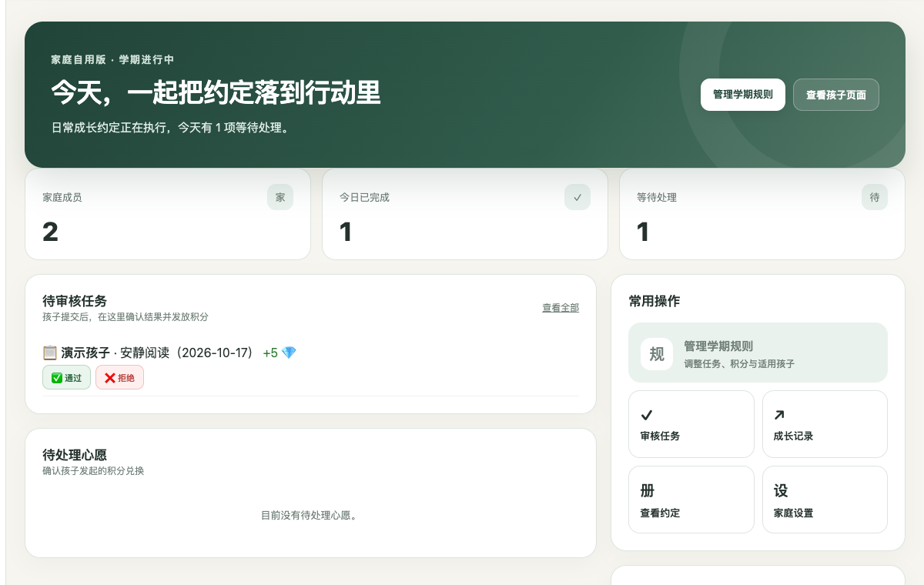Click the task row 演示孩子 · 安静阅读

tap(310, 367)
